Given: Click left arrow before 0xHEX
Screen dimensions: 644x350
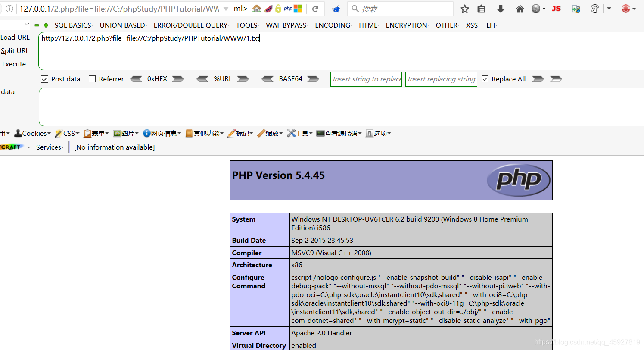Looking at the screenshot, I should pos(136,79).
